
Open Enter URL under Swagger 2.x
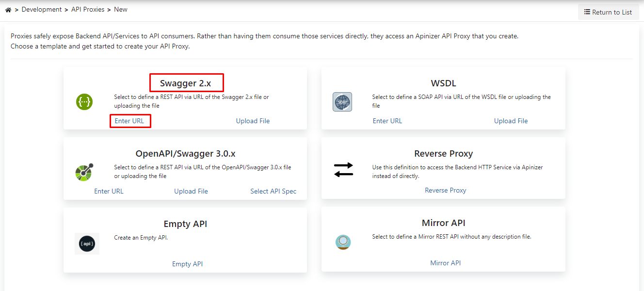pyautogui.click(x=129, y=121)
